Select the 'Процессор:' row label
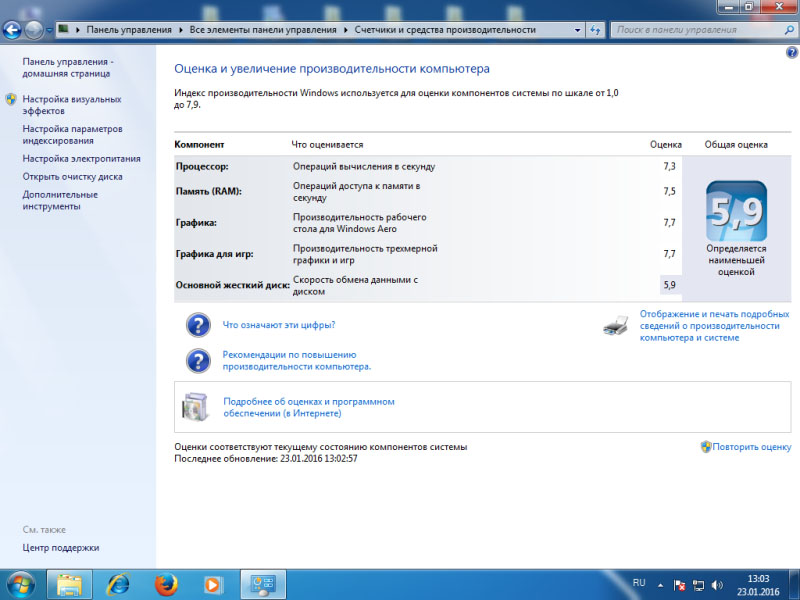The width and height of the screenshot is (800, 600). click(202, 166)
